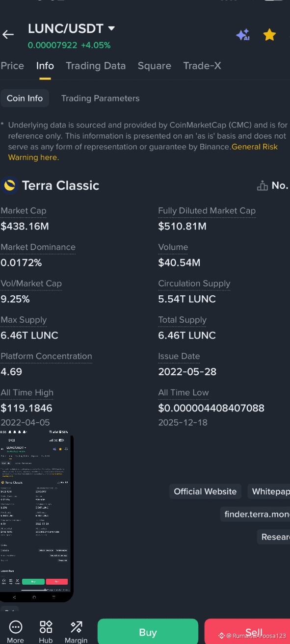Toggle the favorite star for LUNC/USDT

point(269,34)
